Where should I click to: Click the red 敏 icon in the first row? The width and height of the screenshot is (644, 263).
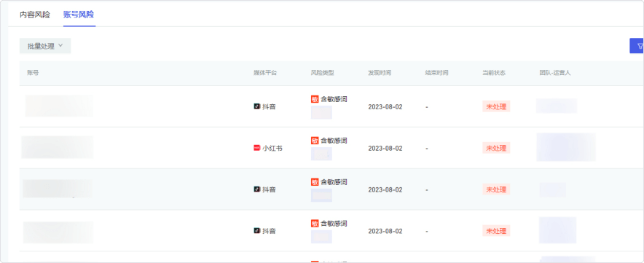coord(315,99)
